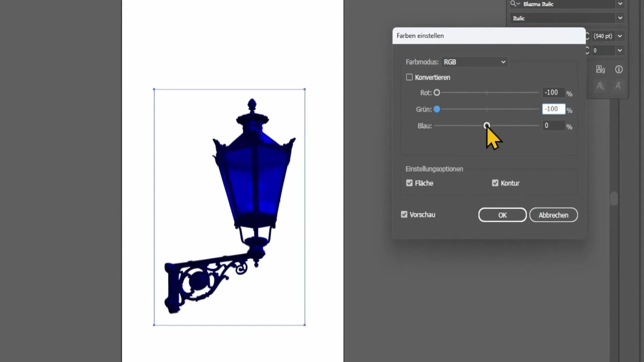Click the dimmed slanted 'A' glyph icon

pos(600,86)
